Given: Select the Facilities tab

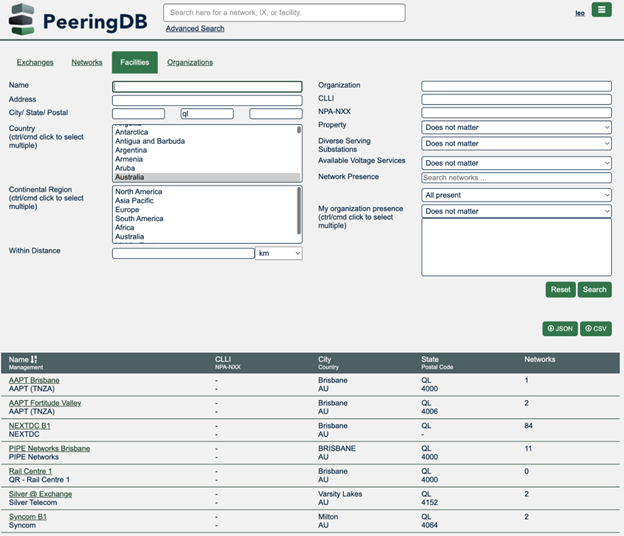Looking at the screenshot, I should (135, 62).
